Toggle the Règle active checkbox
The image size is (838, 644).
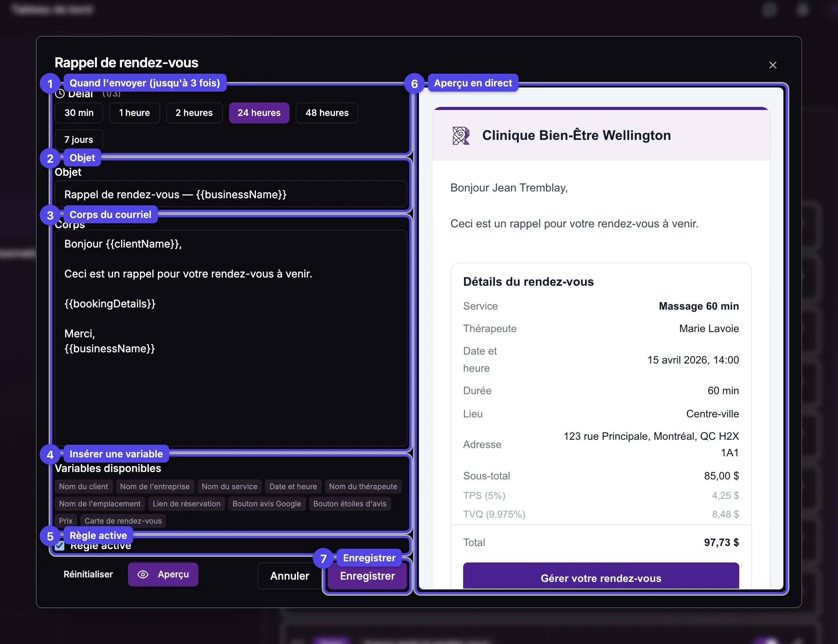(59, 546)
